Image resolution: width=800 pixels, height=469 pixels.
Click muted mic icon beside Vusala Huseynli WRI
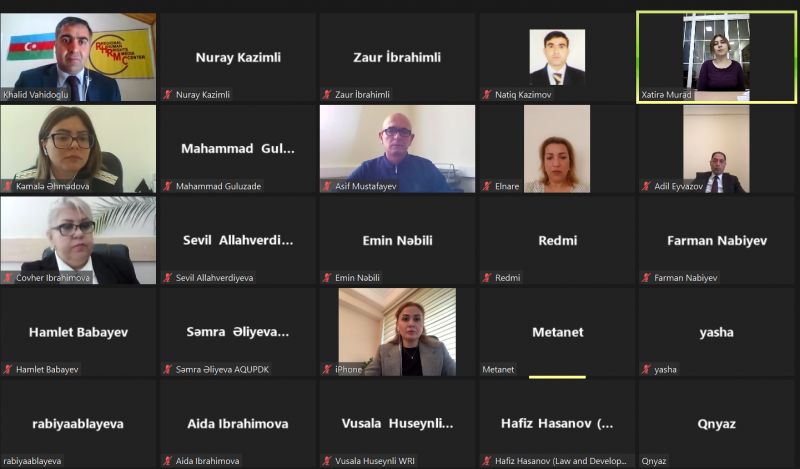327,461
